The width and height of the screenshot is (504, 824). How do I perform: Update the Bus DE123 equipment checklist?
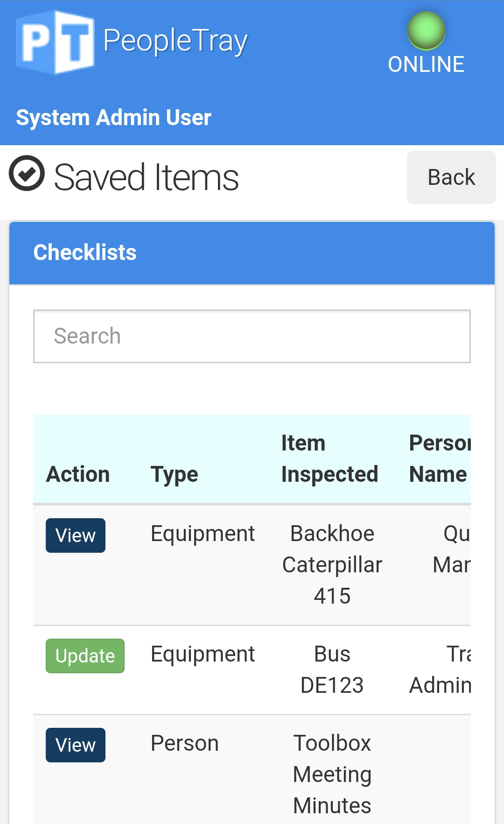coord(84,655)
